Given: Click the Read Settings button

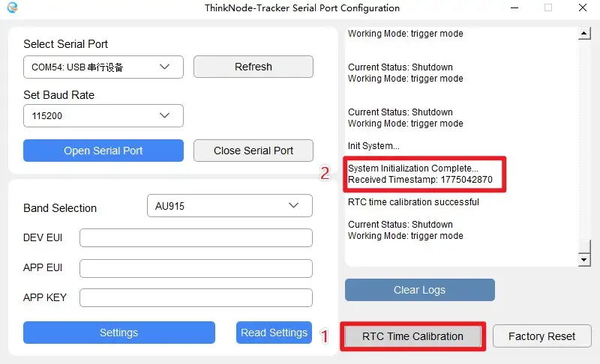Looking at the screenshot, I should pyautogui.click(x=274, y=333).
